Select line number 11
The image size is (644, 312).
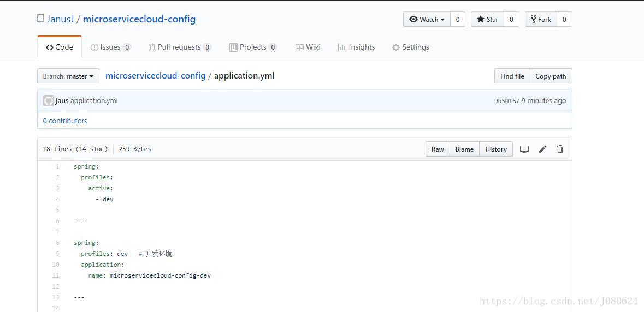tap(56, 275)
